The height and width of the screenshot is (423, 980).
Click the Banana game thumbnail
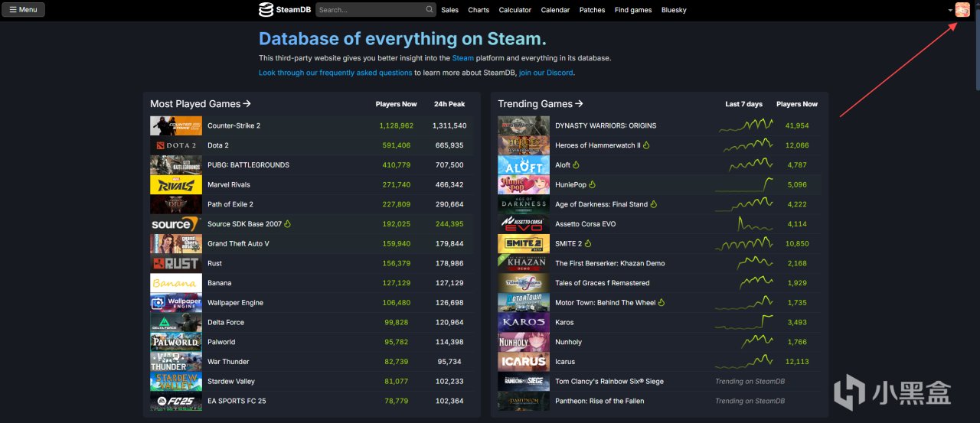(x=176, y=283)
